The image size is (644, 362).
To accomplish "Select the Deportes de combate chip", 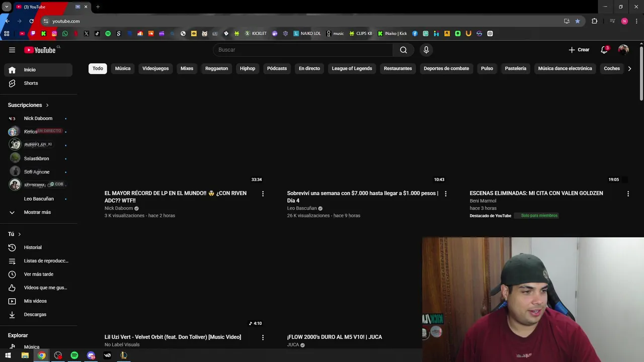I will (446, 68).
